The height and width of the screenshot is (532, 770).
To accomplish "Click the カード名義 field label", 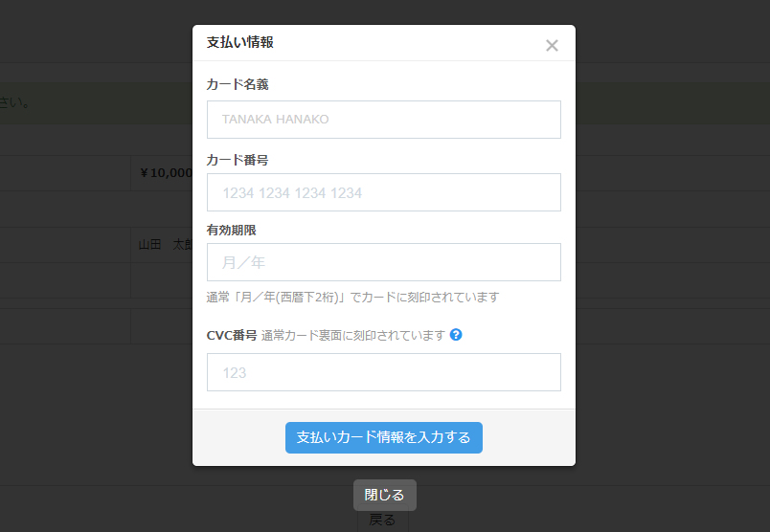I will click(x=238, y=84).
